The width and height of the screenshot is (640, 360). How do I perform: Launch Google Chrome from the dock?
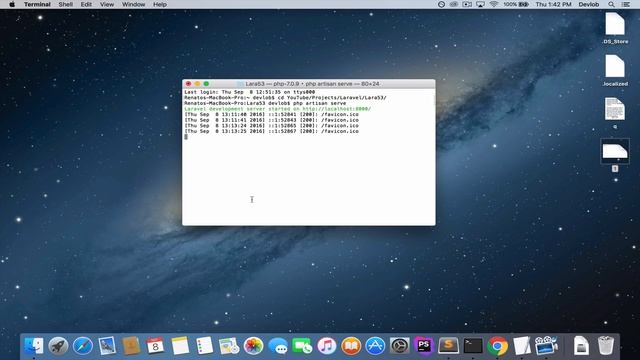pyautogui.click(x=497, y=346)
